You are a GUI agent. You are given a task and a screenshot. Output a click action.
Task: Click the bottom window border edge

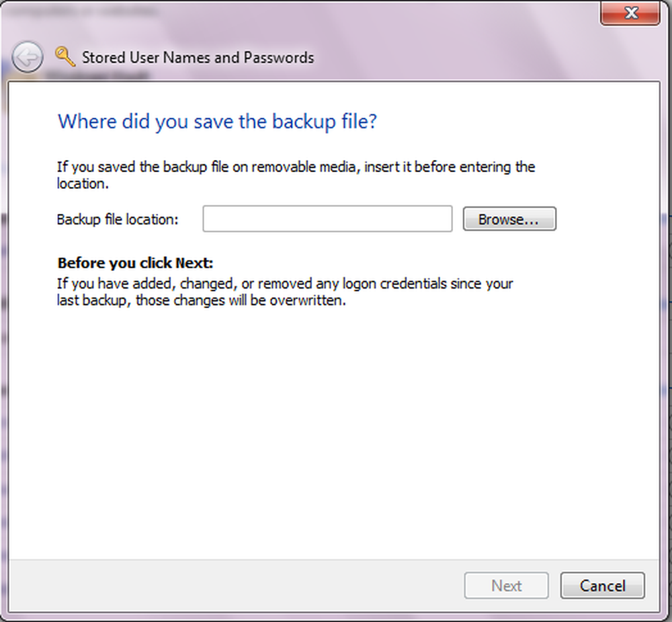click(x=336, y=615)
